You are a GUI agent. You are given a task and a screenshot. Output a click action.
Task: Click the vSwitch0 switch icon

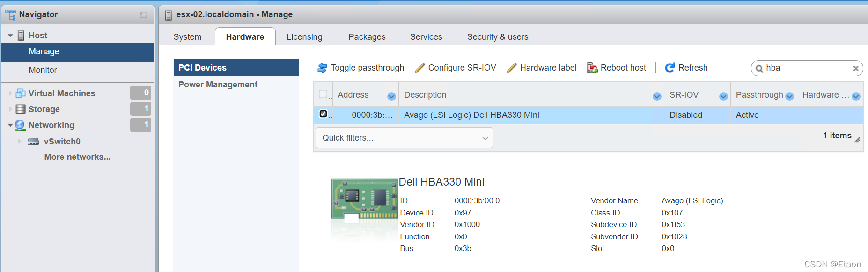tap(33, 142)
